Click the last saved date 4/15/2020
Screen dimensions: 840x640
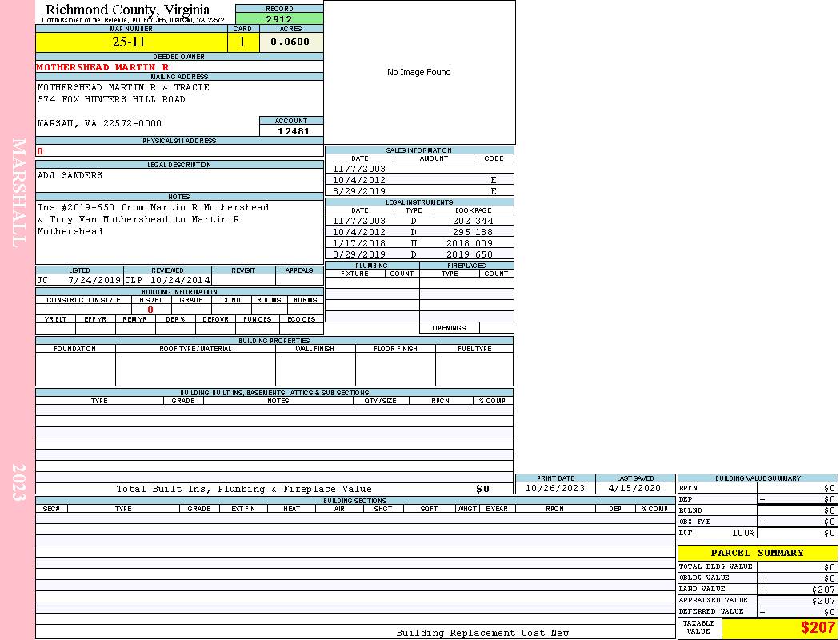(x=635, y=488)
